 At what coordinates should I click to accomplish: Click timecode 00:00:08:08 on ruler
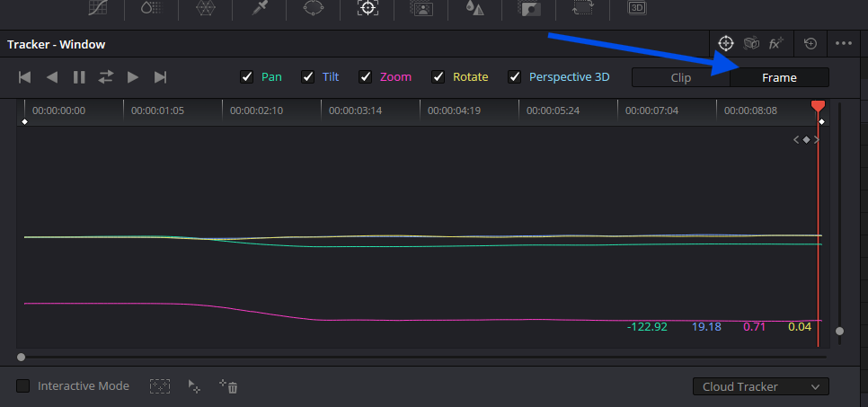point(750,111)
